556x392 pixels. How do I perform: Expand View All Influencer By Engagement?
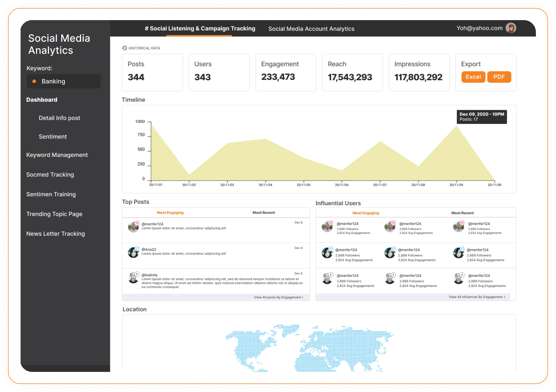[x=477, y=297]
